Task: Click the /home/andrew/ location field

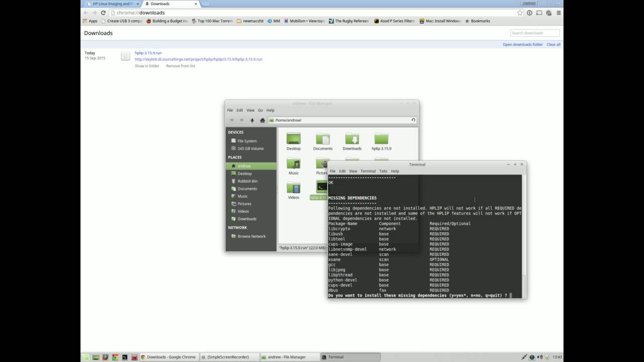Action: point(342,120)
